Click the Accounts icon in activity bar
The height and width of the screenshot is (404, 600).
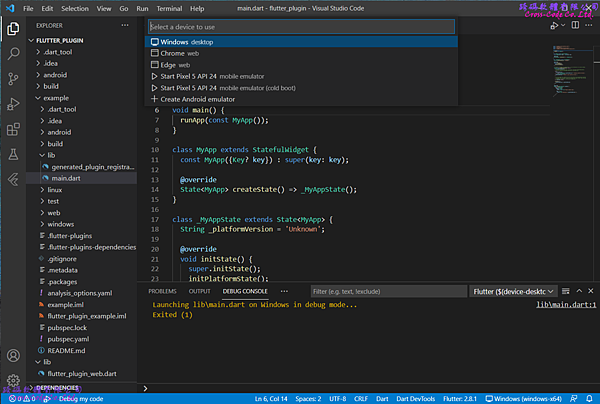[14, 354]
